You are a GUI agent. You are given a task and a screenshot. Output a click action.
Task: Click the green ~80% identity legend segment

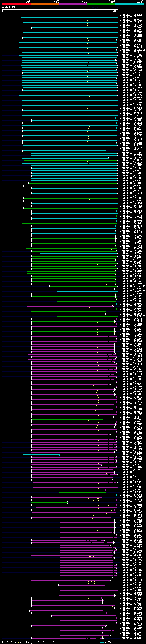point(101,4)
